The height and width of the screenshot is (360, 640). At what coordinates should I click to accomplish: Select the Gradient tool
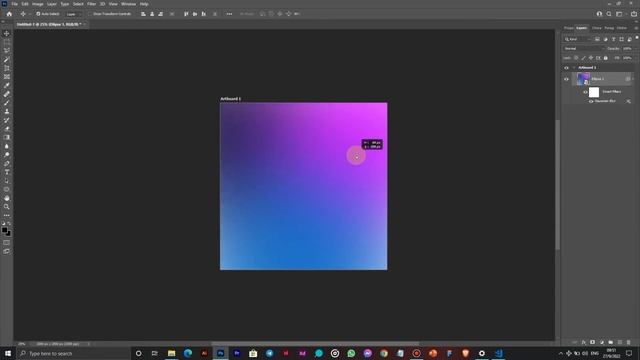7,137
